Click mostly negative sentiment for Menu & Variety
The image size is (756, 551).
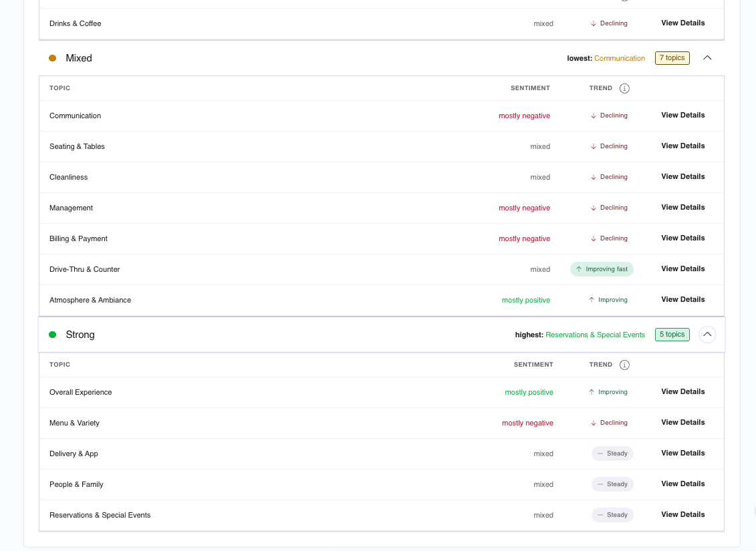pyautogui.click(x=527, y=423)
